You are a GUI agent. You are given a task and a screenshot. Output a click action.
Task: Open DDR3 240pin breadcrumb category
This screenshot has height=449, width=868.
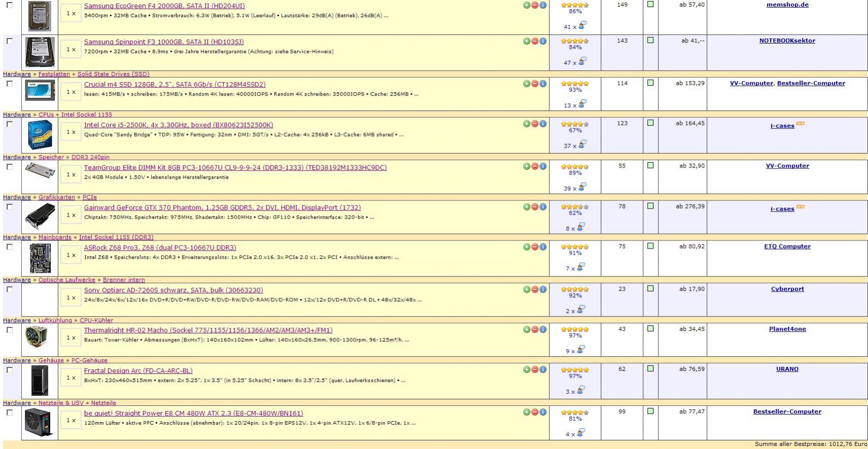coord(90,157)
